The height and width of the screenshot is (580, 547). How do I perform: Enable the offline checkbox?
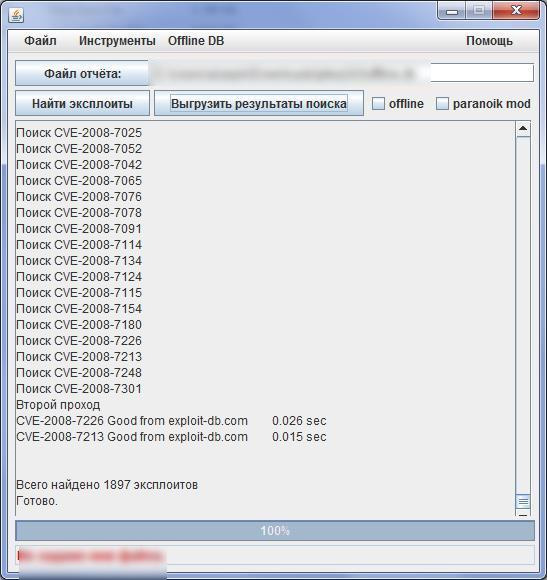pyautogui.click(x=378, y=104)
